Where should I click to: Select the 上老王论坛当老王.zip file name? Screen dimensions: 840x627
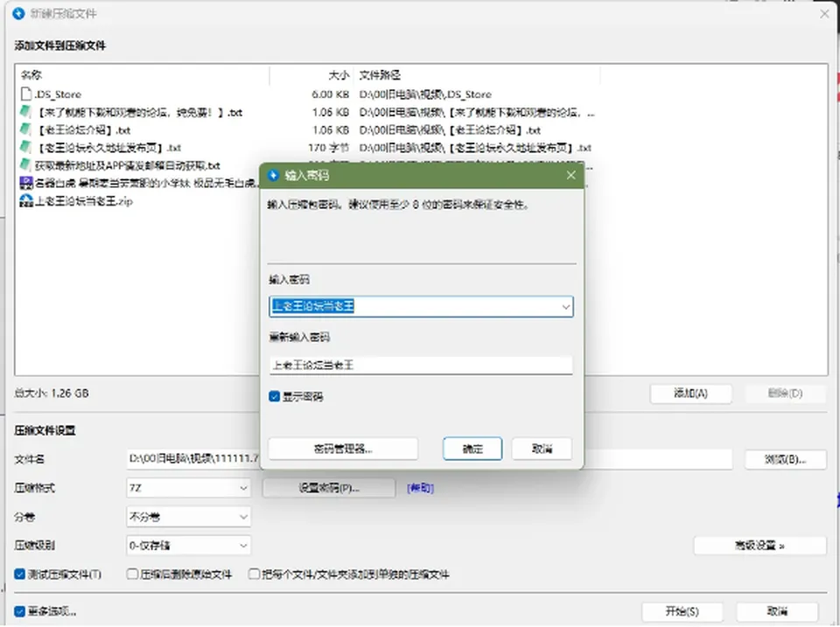coord(84,201)
